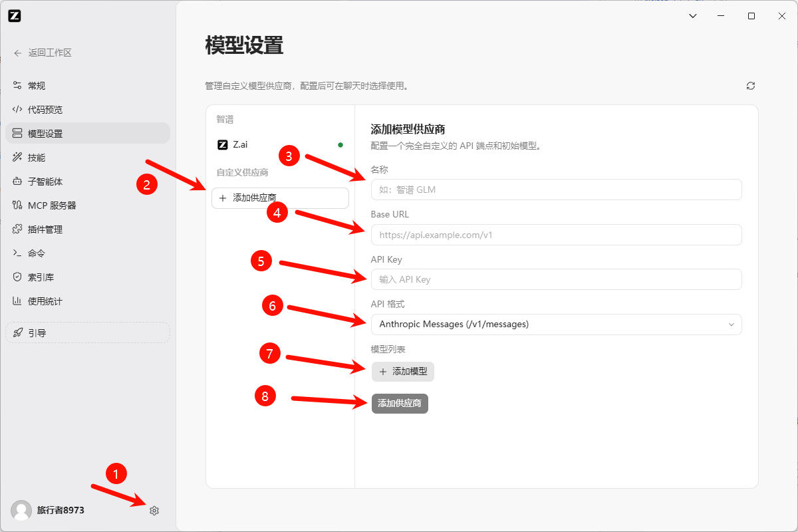Click 添加供应商 in the provider list

coord(280,198)
